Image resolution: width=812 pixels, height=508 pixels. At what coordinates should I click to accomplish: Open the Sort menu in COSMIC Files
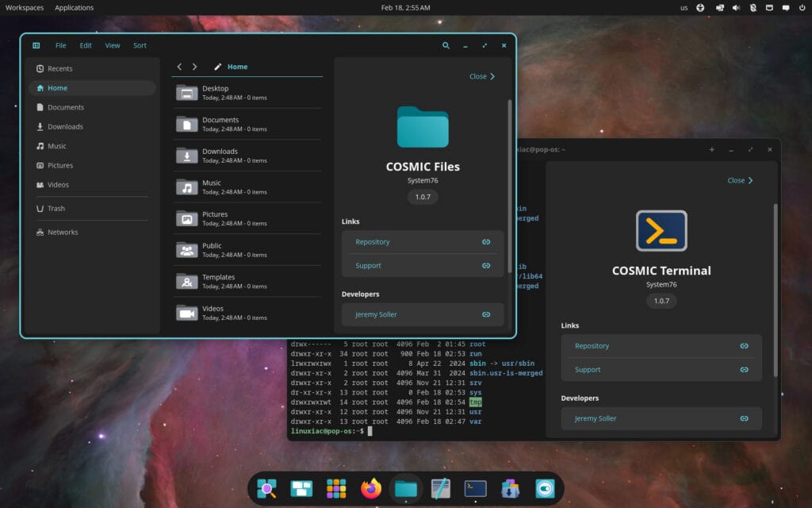[x=140, y=45]
